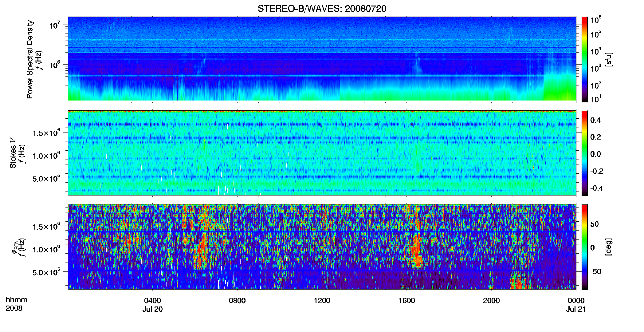Select the Stokes V axis label
The width and height of the screenshot is (644, 332).
pyautogui.click(x=13, y=153)
